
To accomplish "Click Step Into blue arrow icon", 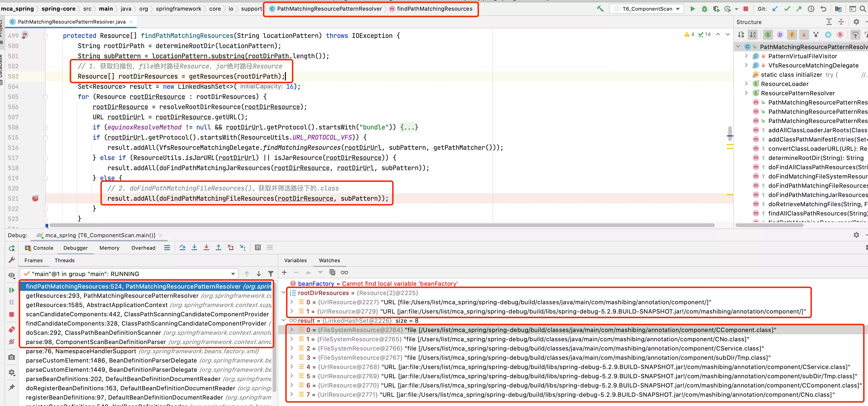I will pos(194,247).
